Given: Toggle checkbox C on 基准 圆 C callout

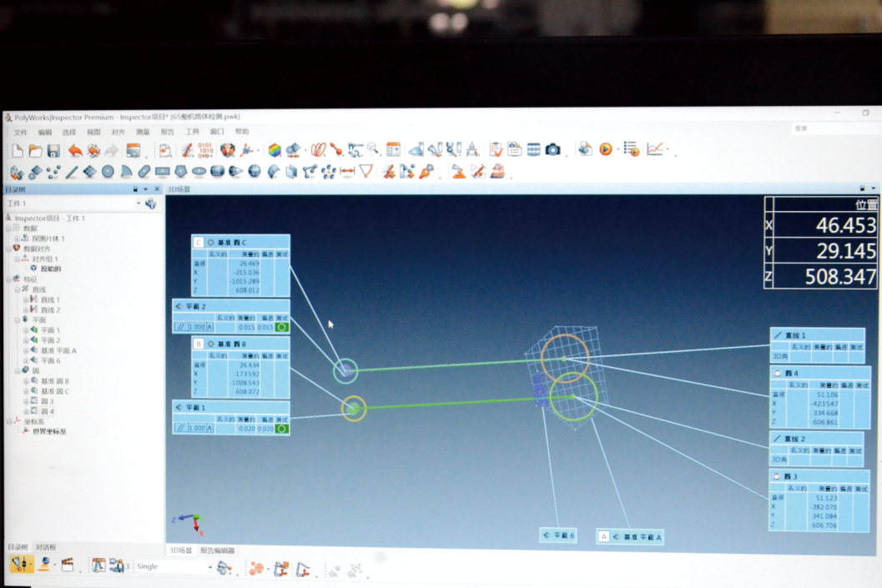Looking at the screenshot, I should pos(199,243).
